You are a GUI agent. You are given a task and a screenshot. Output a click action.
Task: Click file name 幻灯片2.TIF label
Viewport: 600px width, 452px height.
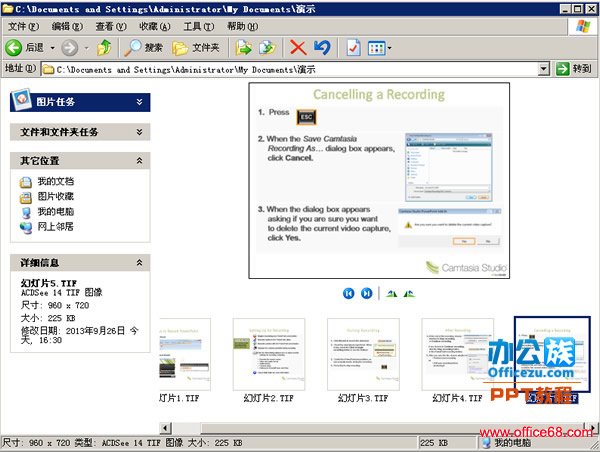tap(269, 398)
